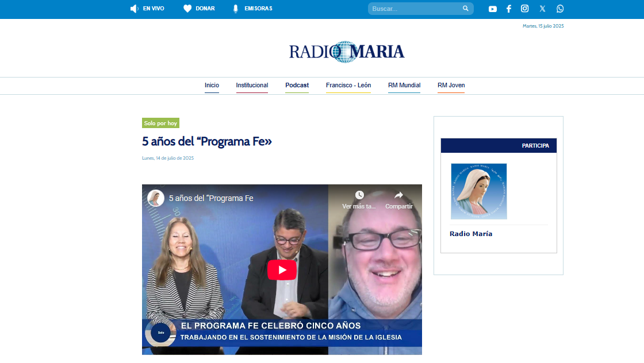Open the Radio María sidebar link
Viewport: 644px width, 363px height.
(x=471, y=234)
